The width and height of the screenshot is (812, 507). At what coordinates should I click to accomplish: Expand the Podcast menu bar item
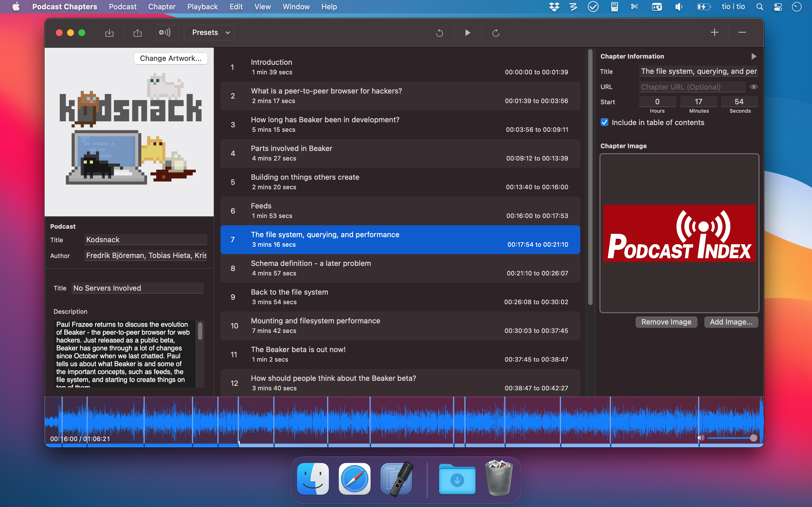point(122,6)
